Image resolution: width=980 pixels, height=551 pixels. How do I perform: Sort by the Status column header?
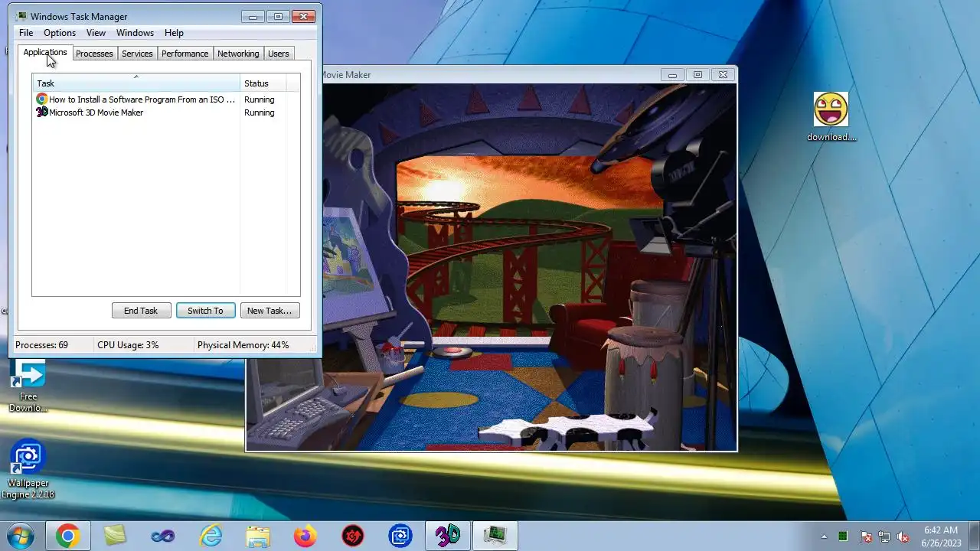tap(263, 83)
